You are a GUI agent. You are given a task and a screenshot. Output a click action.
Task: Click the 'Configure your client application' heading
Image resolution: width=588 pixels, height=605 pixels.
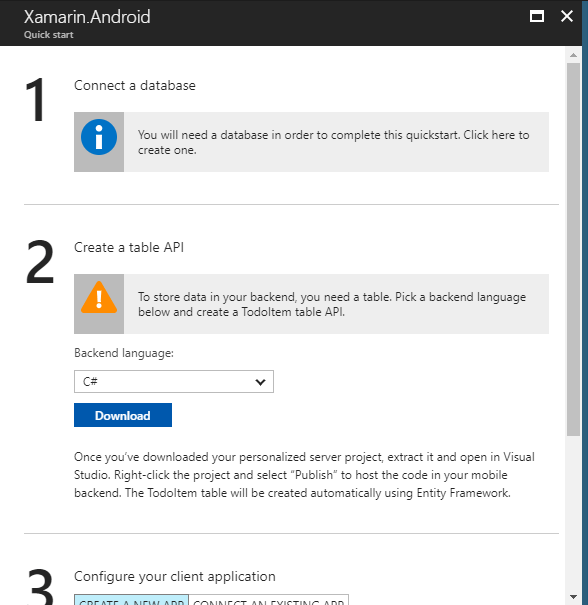175,576
